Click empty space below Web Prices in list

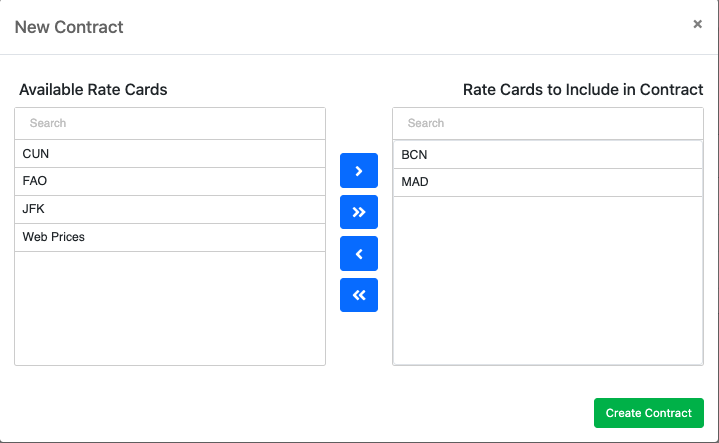pos(170,308)
